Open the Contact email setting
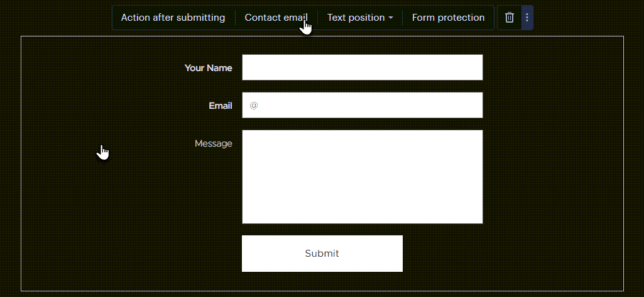644x297 pixels. [x=276, y=18]
